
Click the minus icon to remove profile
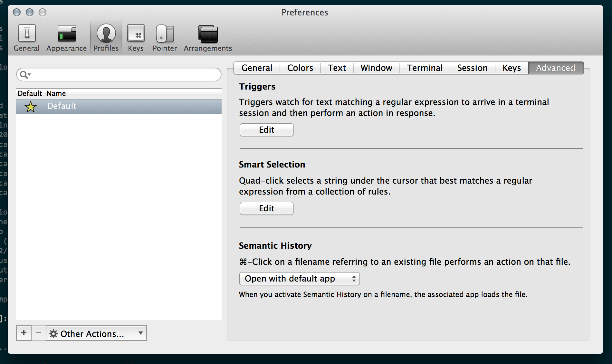pyautogui.click(x=39, y=333)
